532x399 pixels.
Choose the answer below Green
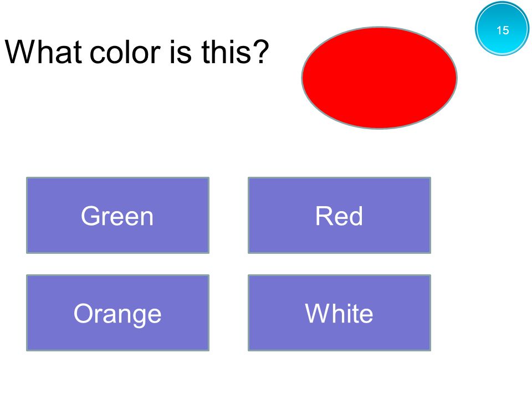coord(117,313)
